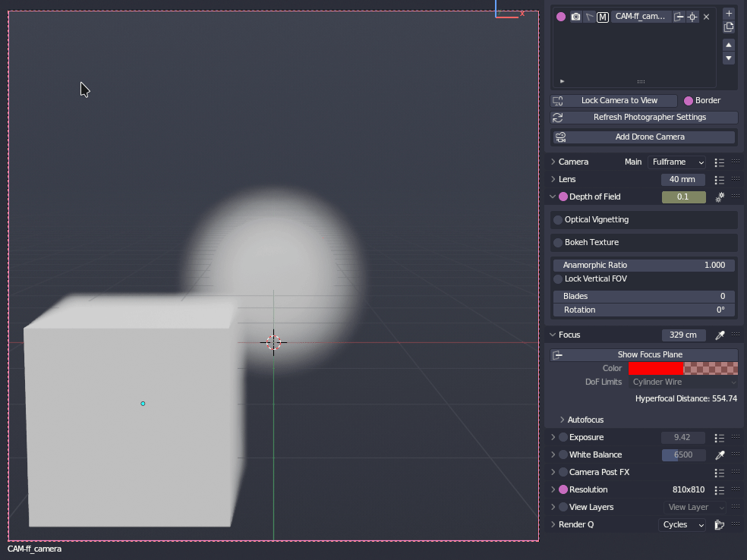Expand the Autofocus section
This screenshot has height=560, width=747.
tap(563, 420)
